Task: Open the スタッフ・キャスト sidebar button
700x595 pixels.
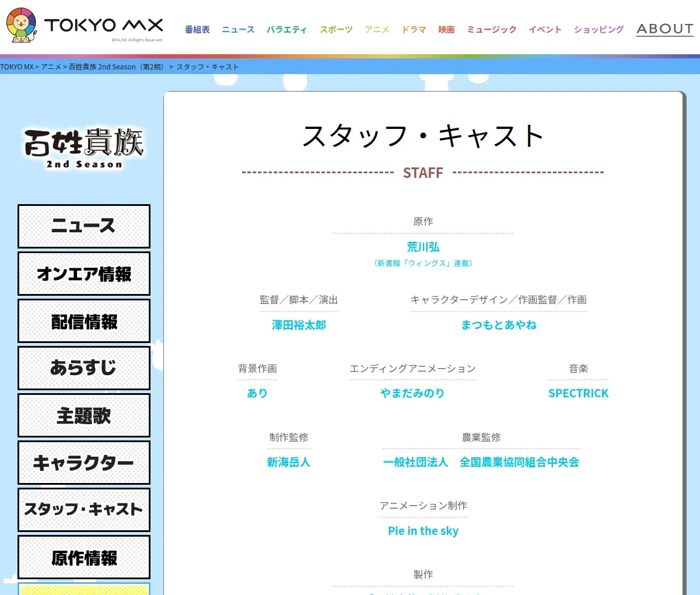Action: point(84,510)
